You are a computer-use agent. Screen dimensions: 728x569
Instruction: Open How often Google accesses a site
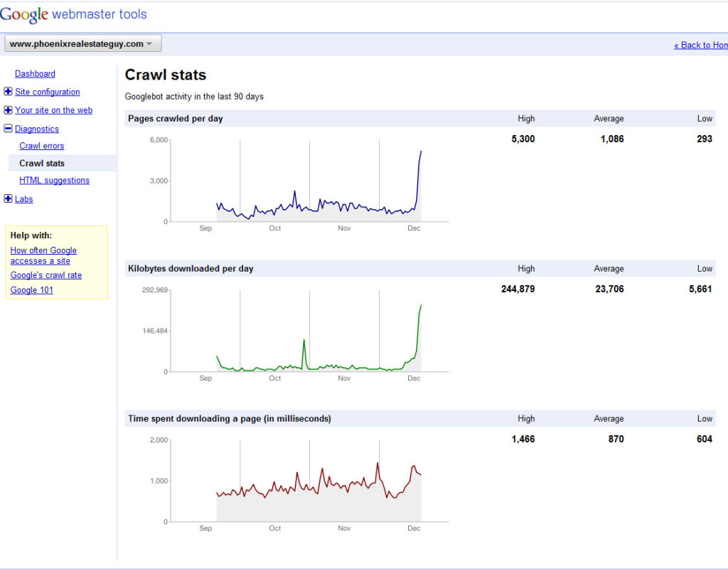coord(43,255)
